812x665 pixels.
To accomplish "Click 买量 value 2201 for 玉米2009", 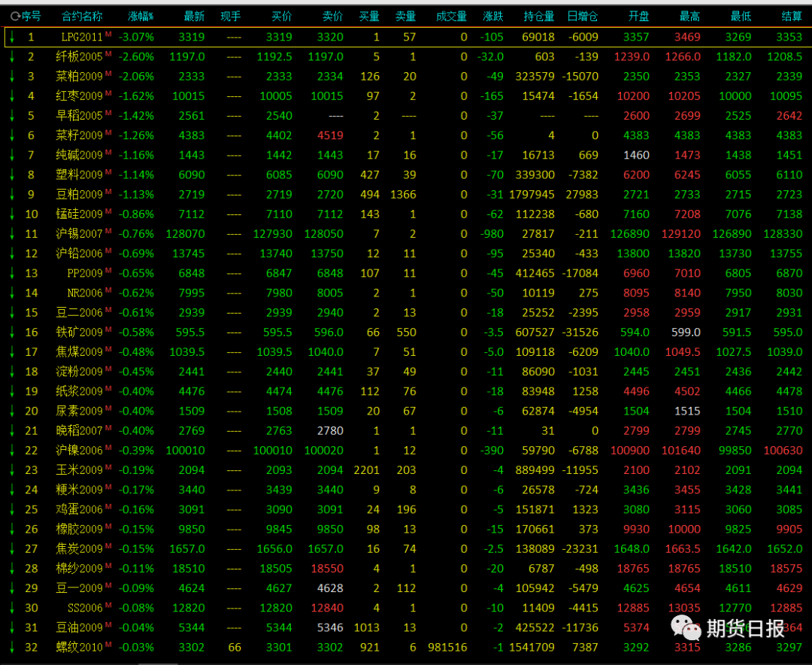I will (367, 471).
